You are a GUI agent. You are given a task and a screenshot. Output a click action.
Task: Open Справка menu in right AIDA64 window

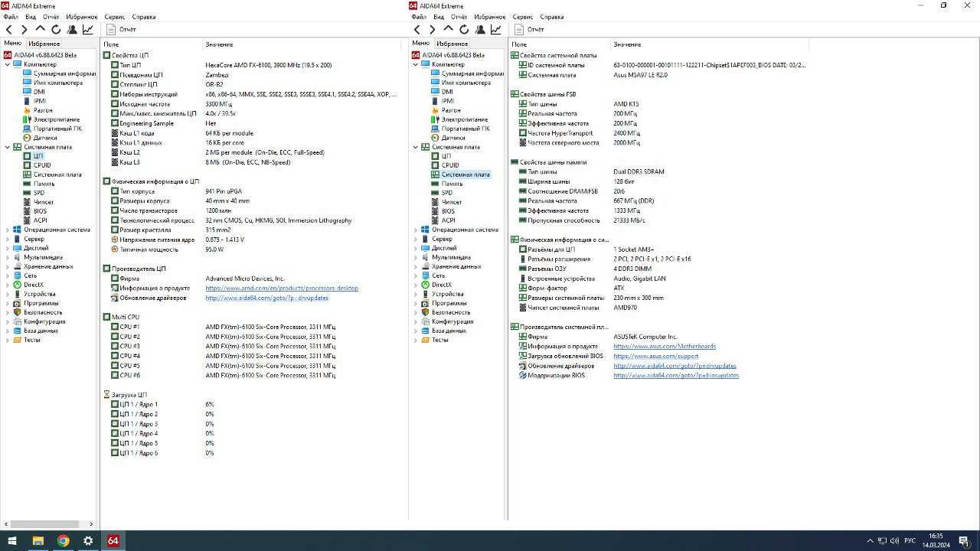(x=552, y=16)
